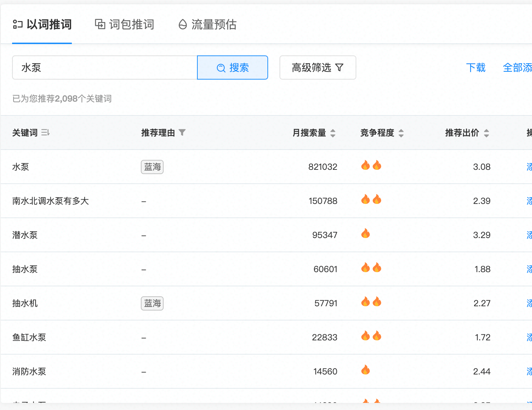Click the add link in the 抽水泵 row
This screenshot has height=410, width=532.
coord(529,269)
